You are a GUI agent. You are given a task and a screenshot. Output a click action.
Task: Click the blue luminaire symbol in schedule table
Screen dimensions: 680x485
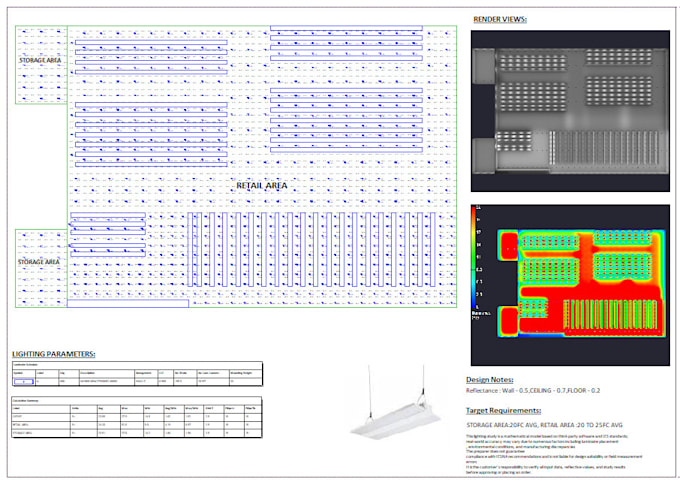click(x=23, y=381)
